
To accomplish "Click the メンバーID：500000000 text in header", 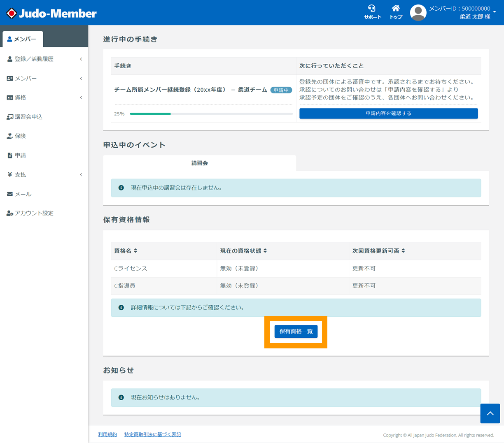I will pos(460,9).
